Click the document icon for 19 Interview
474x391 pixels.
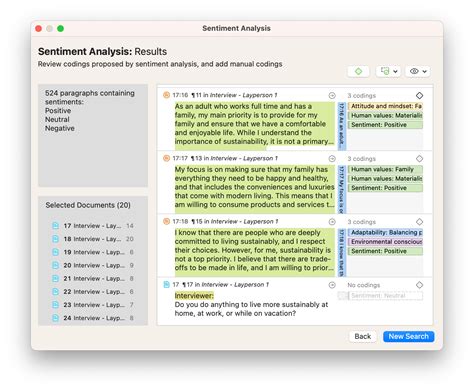56,252
